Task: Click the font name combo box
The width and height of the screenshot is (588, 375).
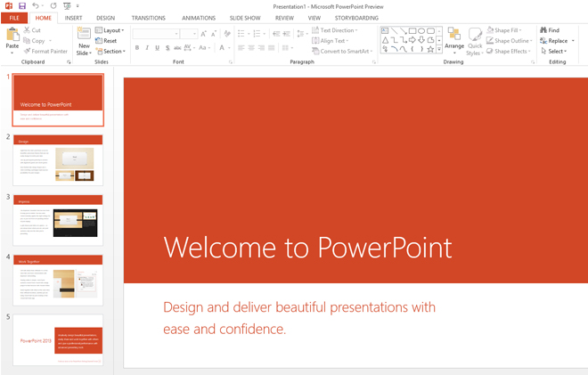Action: coord(156,34)
